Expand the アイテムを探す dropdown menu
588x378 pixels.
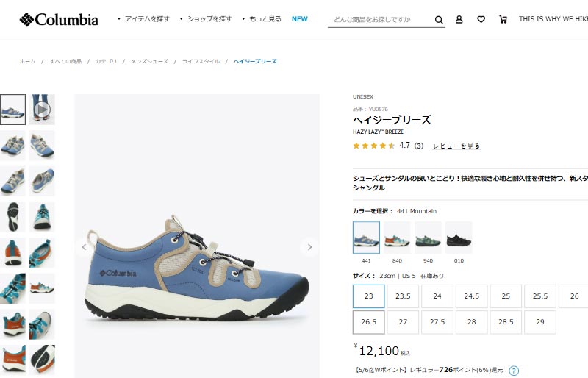tap(143, 19)
